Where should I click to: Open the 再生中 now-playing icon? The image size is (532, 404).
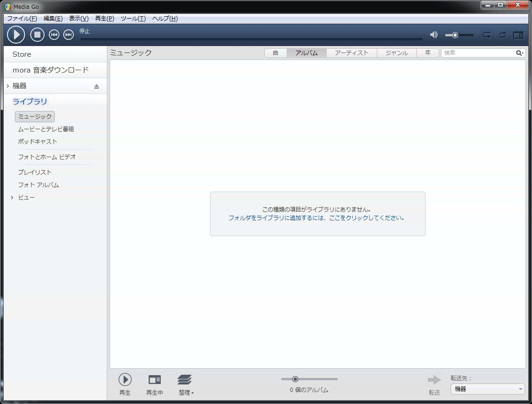[155, 379]
